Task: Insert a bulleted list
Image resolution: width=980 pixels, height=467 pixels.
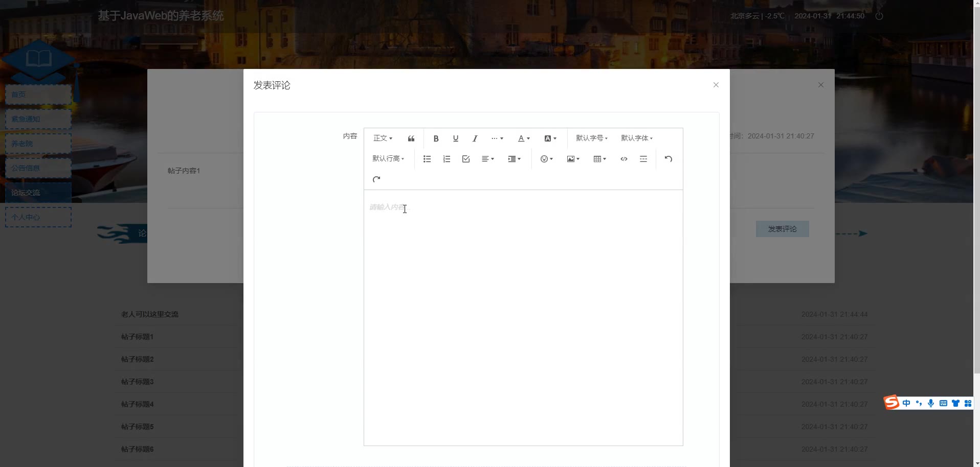Action: click(x=427, y=159)
